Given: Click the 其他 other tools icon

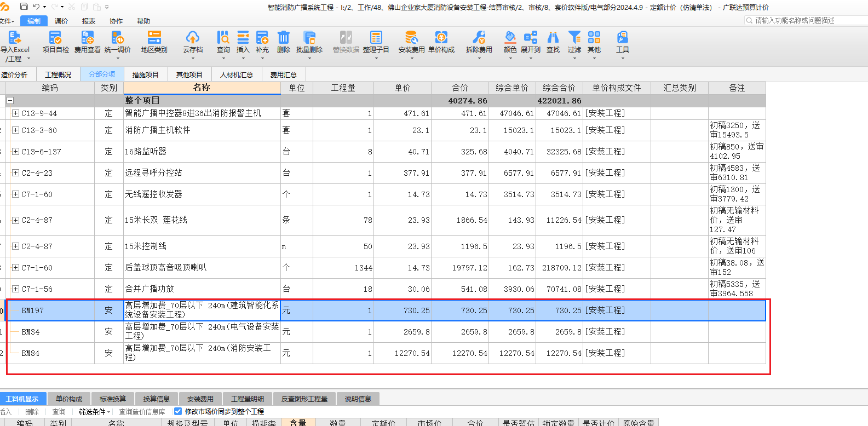Looking at the screenshot, I should (x=594, y=37).
